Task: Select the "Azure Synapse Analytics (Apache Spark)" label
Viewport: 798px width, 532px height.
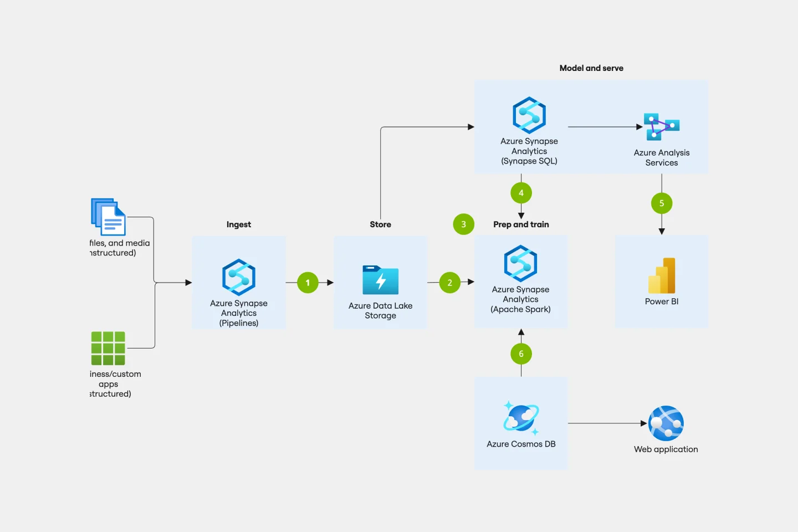Action: pos(520,299)
